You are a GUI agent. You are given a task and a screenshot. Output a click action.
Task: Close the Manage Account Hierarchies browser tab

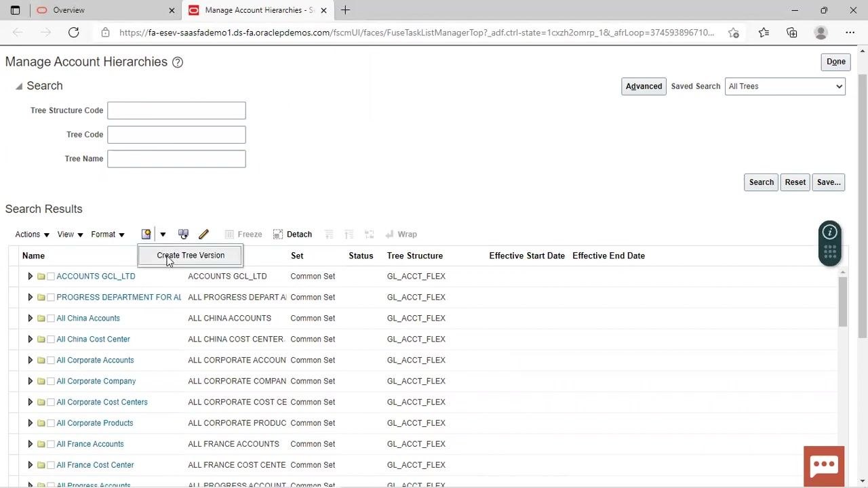(323, 10)
